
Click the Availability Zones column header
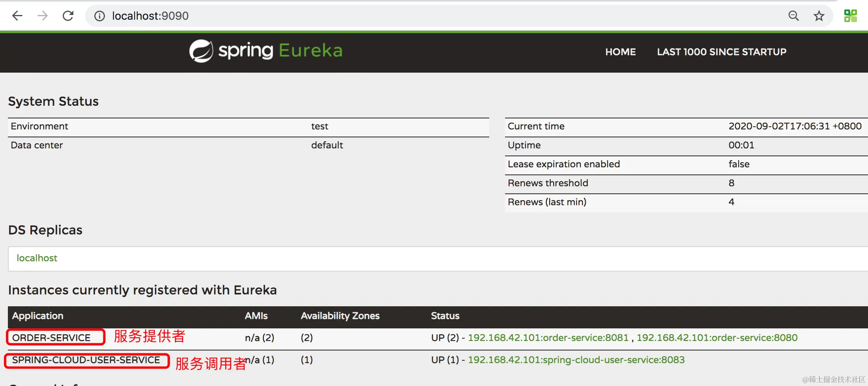point(340,316)
